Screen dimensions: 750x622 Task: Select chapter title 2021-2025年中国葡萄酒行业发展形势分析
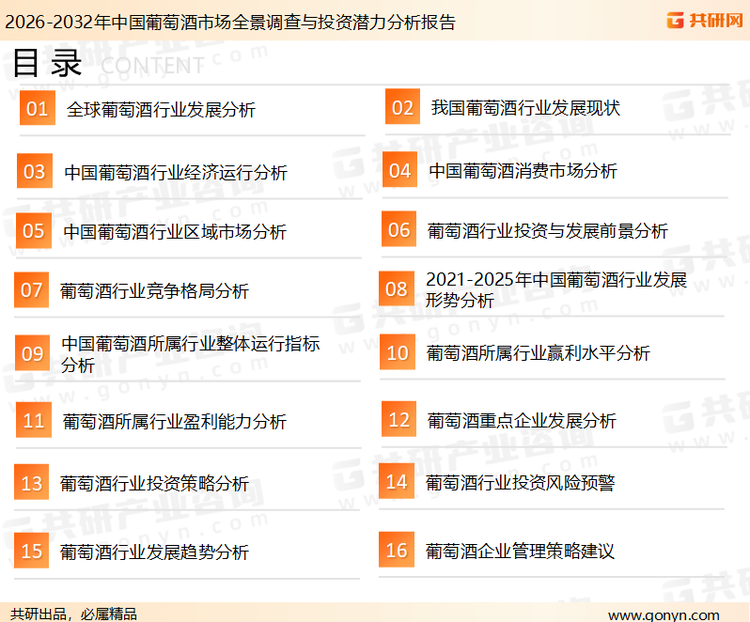556,289
